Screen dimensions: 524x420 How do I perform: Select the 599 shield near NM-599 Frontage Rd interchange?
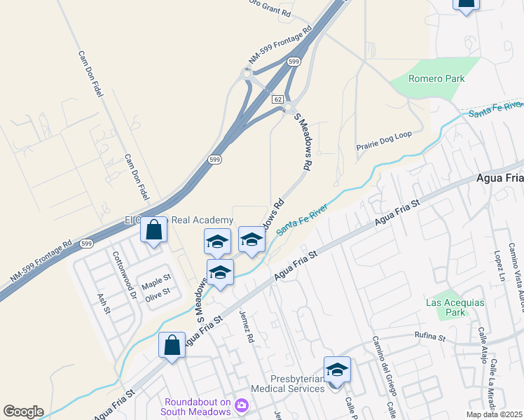[294, 62]
